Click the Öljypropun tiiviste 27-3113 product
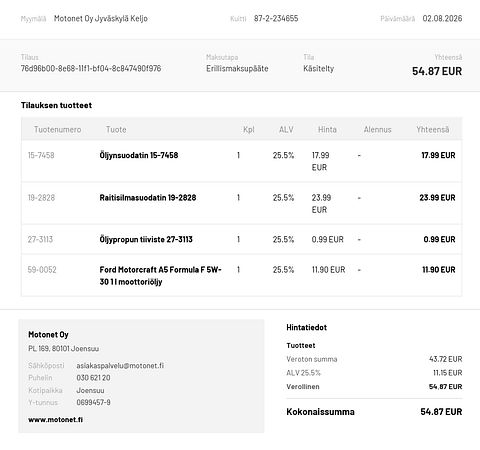The height and width of the screenshot is (450, 480). 146,239
